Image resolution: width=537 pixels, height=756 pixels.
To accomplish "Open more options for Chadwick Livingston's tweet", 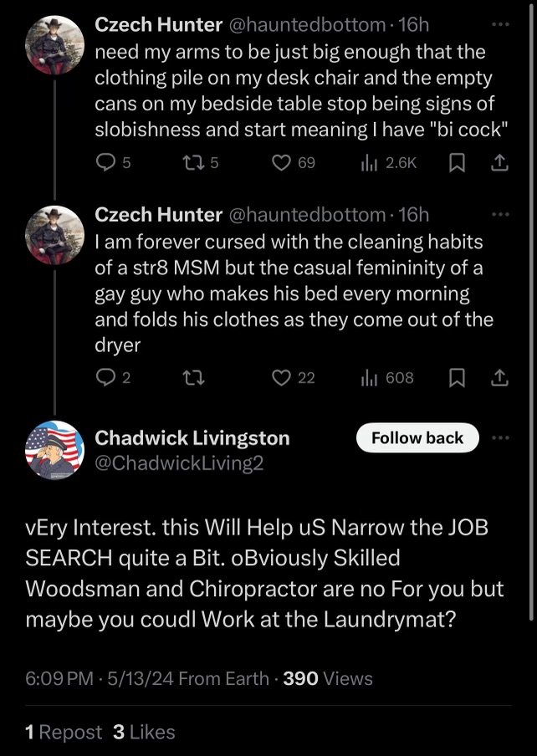I will tap(500, 438).
